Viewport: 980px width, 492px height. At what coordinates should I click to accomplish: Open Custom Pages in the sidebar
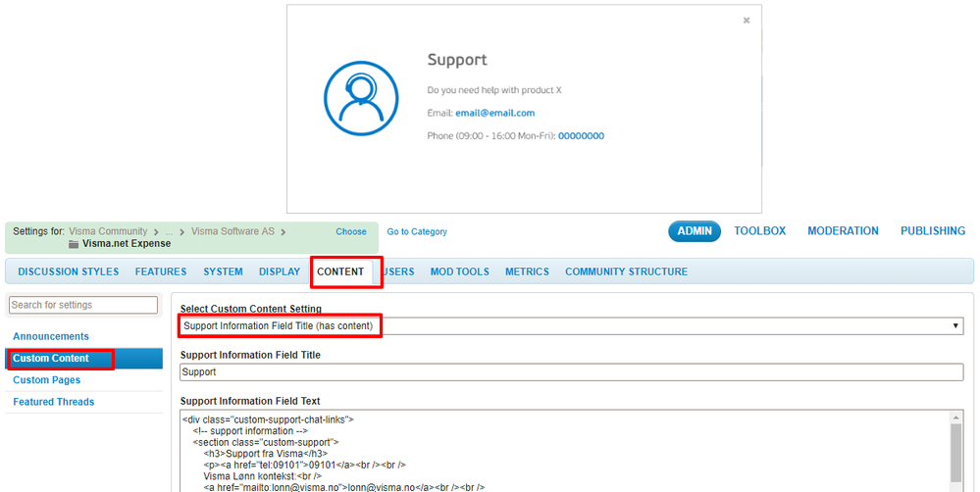coord(47,380)
